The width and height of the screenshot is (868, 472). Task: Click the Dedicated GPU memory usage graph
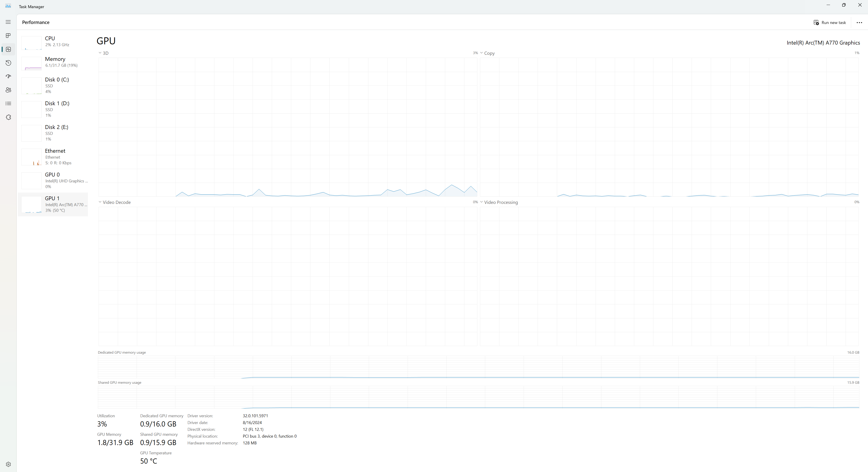478,367
